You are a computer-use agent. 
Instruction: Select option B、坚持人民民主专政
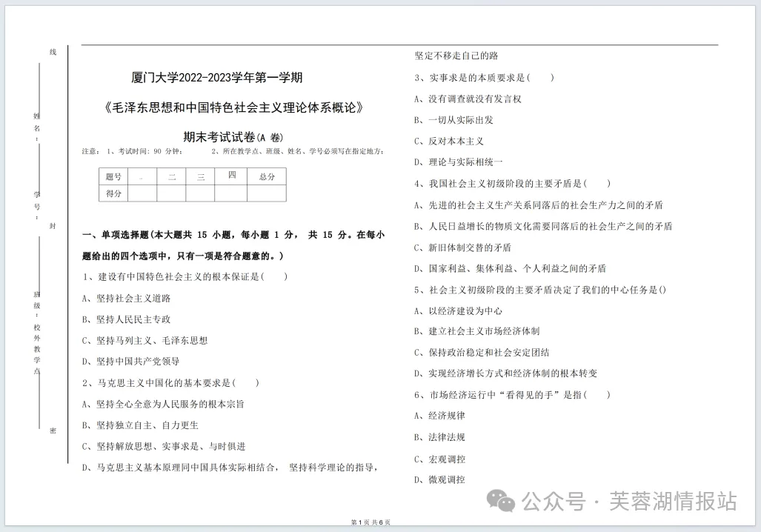(x=126, y=319)
